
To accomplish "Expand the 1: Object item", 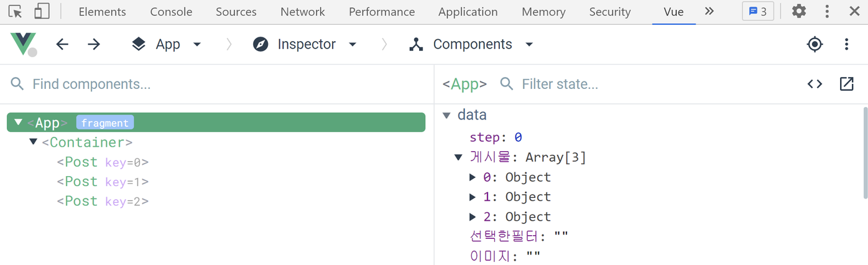I will tap(473, 197).
